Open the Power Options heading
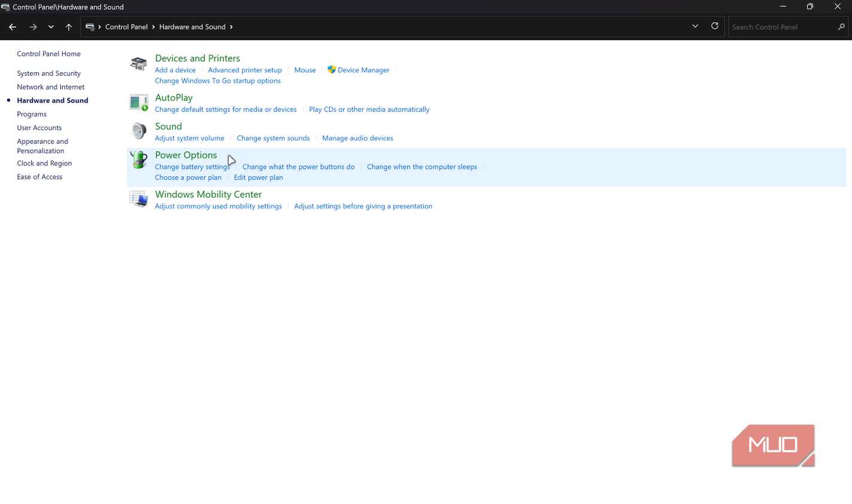Screen dimensions: 852x504 coord(186,155)
